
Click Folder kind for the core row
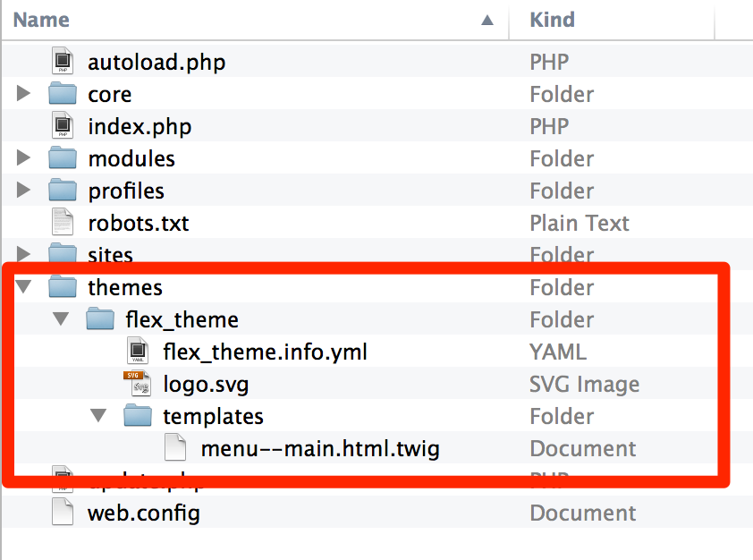tap(562, 94)
